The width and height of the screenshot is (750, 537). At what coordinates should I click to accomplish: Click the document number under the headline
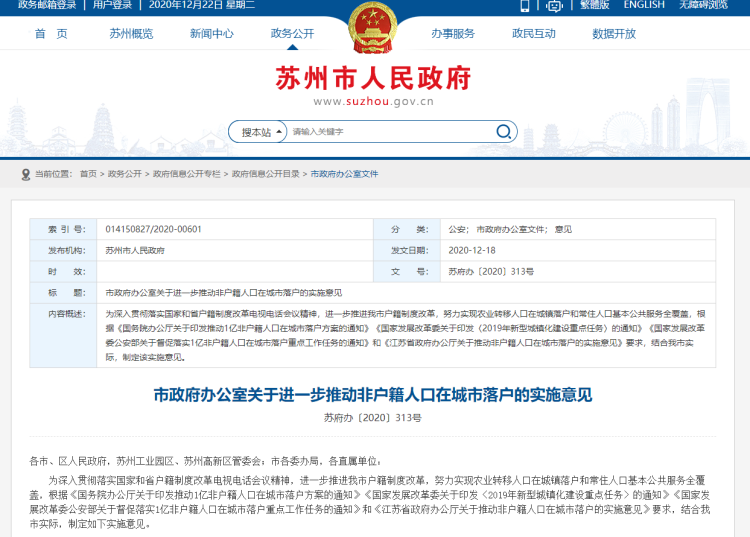click(x=373, y=418)
